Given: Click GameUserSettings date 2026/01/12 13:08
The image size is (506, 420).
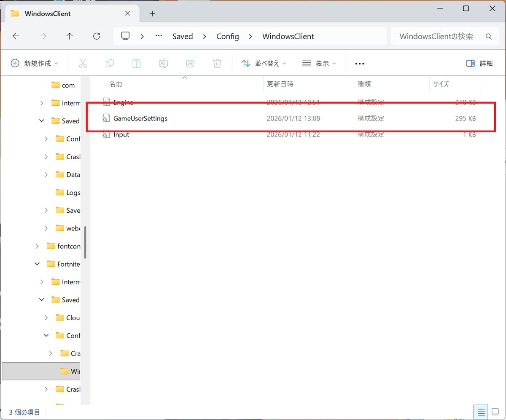Looking at the screenshot, I should [293, 119].
